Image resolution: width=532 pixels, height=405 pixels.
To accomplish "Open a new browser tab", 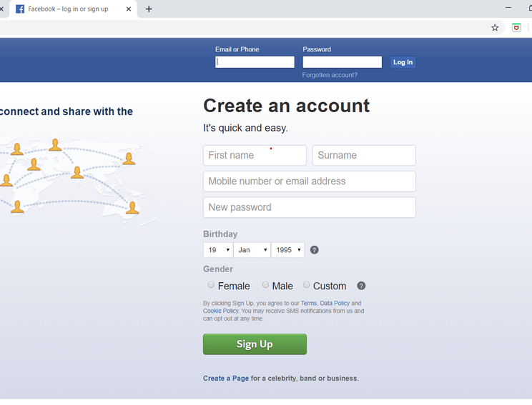I will coord(149,9).
